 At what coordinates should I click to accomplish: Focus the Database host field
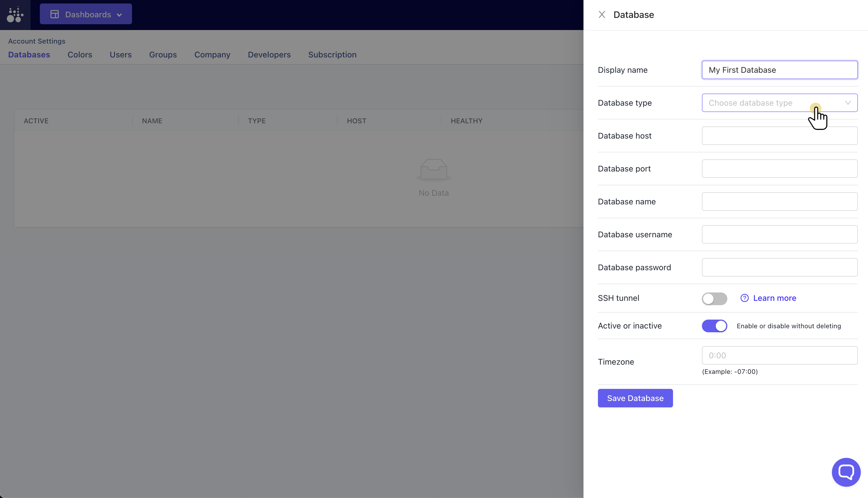coord(779,136)
